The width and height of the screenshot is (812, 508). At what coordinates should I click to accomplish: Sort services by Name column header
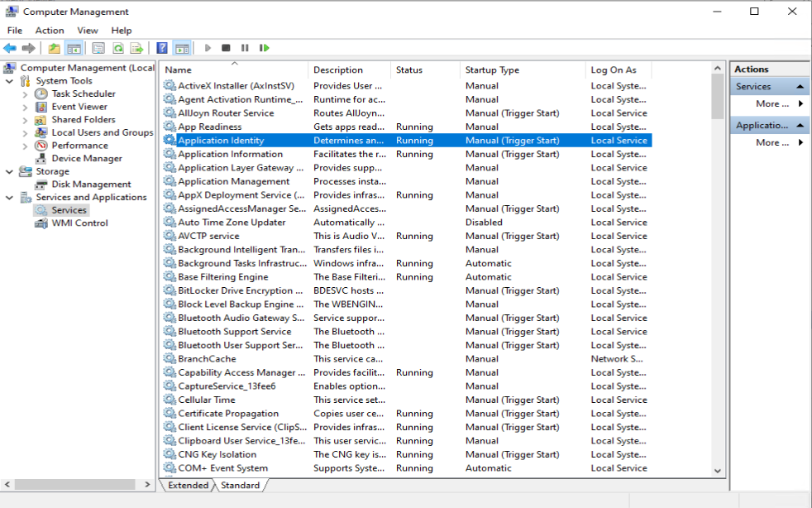[234, 70]
